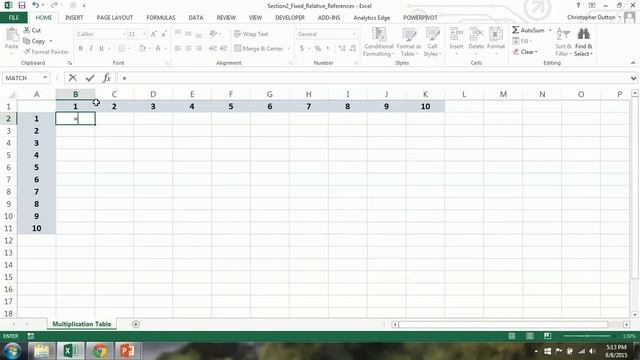Cancel the formula entry with X button
This screenshot has height=360, width=640.
(x=73, y=78)
